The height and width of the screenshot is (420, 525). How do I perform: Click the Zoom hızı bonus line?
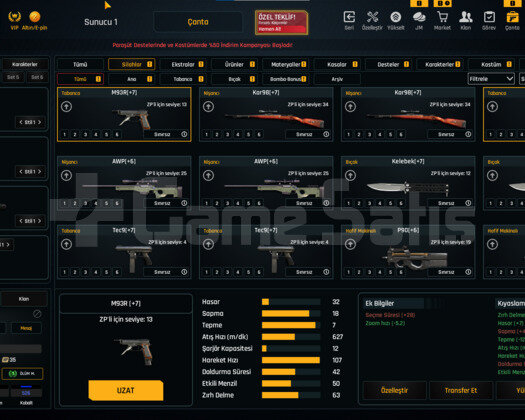point(385,323)
